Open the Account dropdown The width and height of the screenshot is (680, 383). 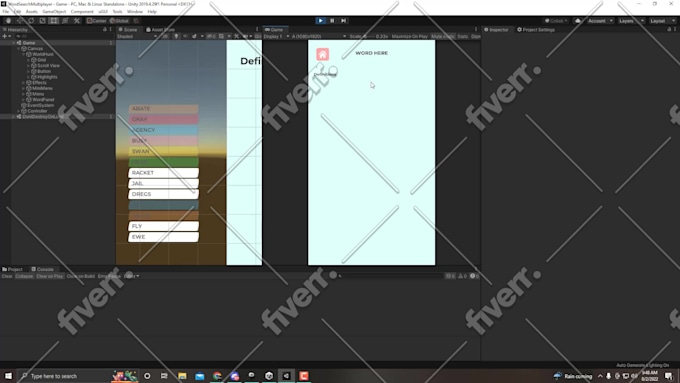click(600, 21)
